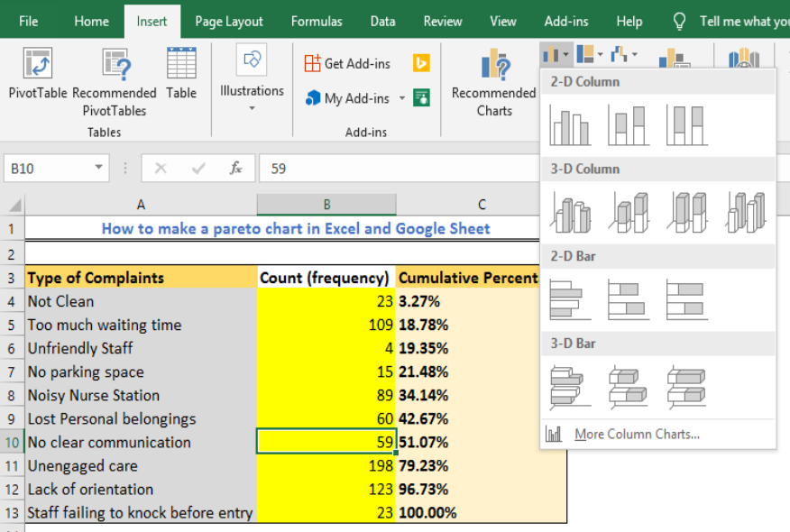Viewport: 790px width, 532px height.
Task: Insert 3-D Stacked Bar chart
Action: [x=628, y=387]
